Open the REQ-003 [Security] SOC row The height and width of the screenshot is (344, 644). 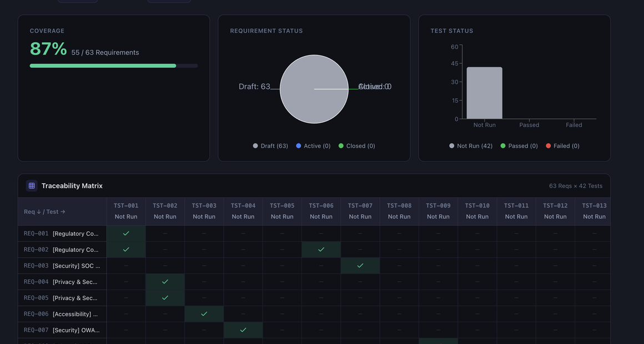[x=62, y=266]
